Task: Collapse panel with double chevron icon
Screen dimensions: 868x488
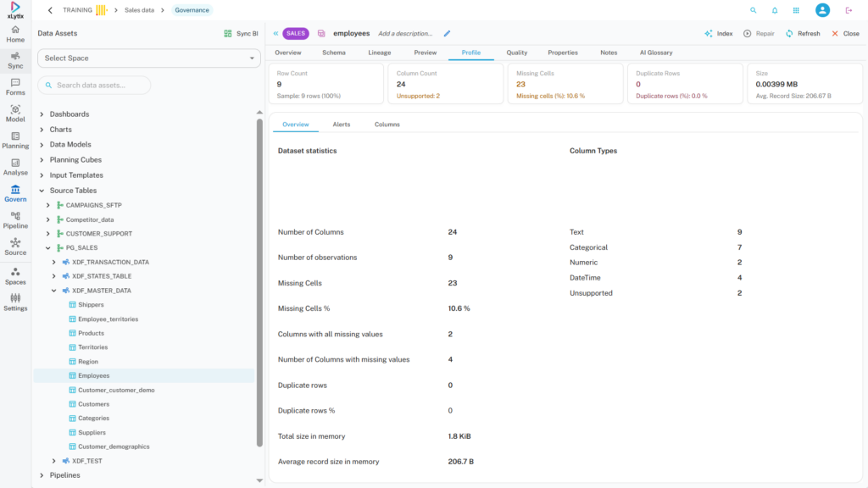Action: (x=275, y=34)
